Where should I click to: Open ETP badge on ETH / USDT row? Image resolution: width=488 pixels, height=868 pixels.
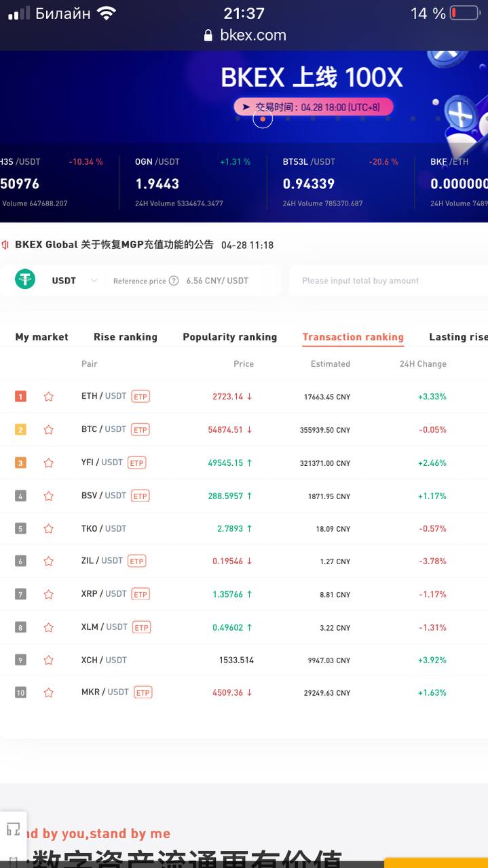point(140,397)
